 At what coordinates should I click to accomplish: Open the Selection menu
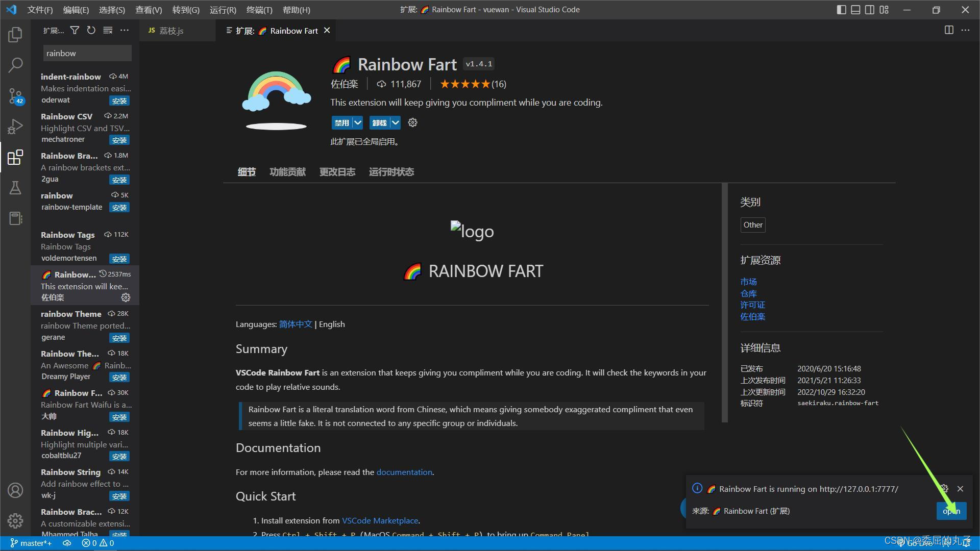[x=112, y=10]
